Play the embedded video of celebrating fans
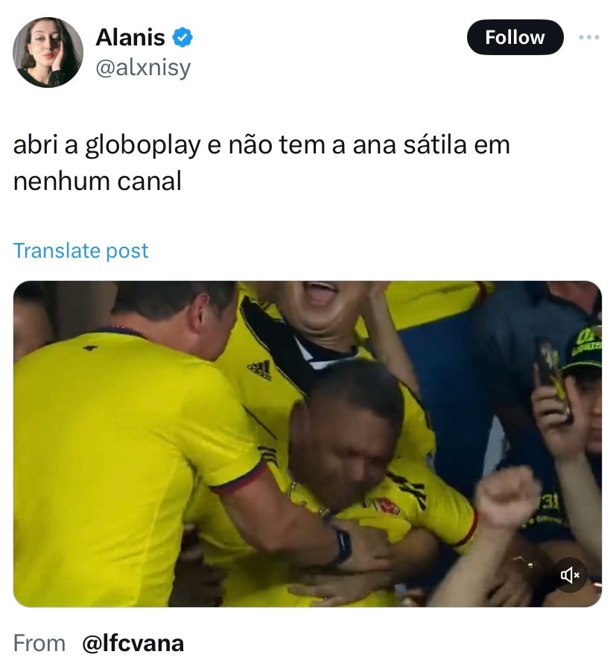616x672 pixels. [308, 443]
